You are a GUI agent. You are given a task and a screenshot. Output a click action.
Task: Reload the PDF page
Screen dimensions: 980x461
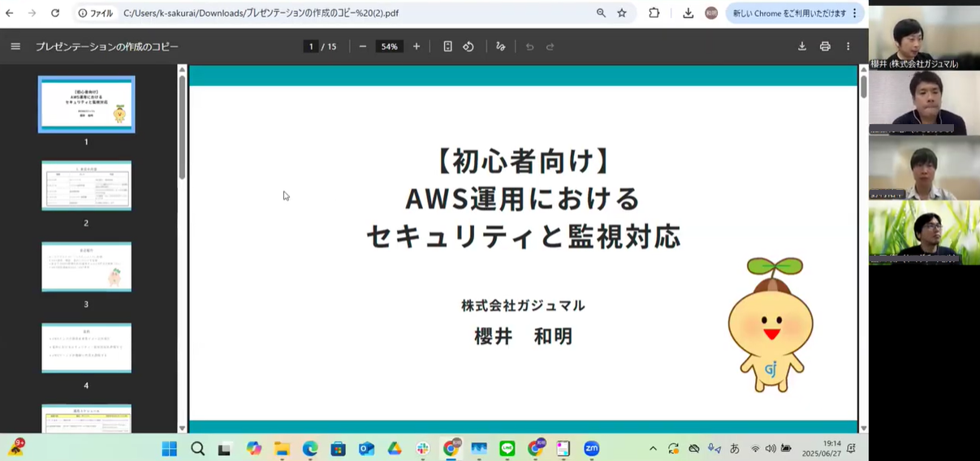[55, 13]
